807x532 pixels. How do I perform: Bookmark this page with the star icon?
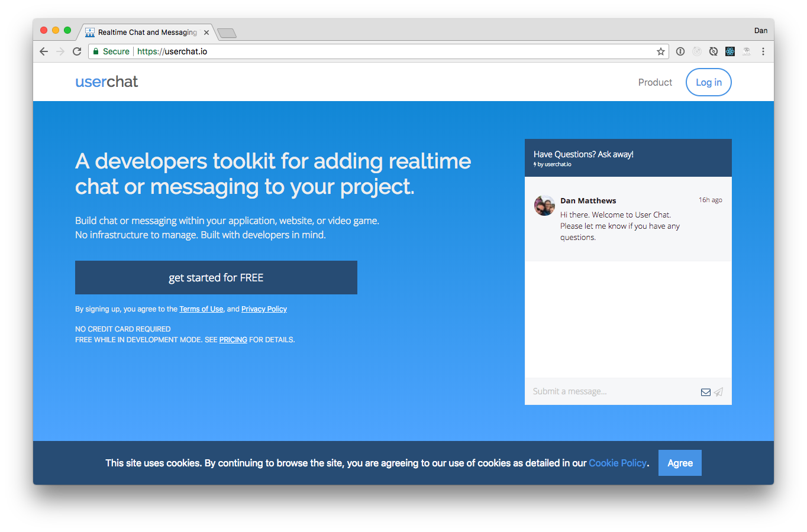661,51
